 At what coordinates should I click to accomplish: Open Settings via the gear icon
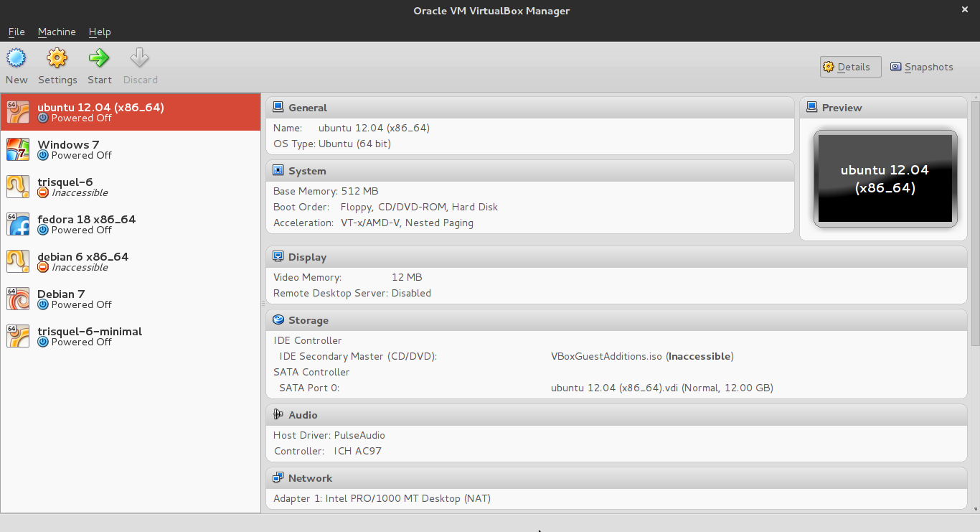(x=57, y=58)
